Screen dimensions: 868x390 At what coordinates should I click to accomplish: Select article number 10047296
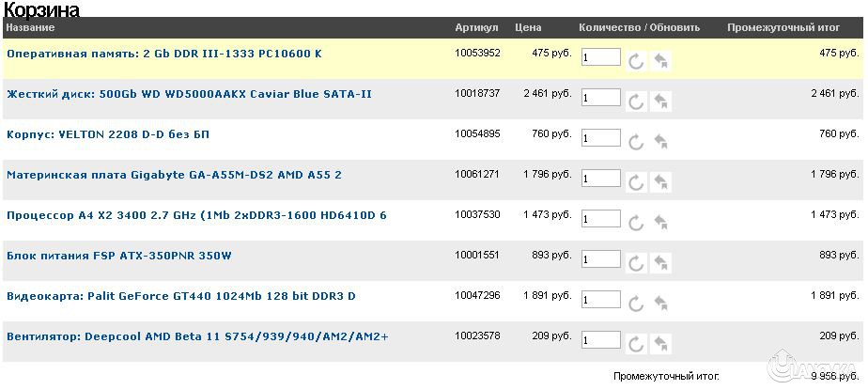[x=477, y=296]
